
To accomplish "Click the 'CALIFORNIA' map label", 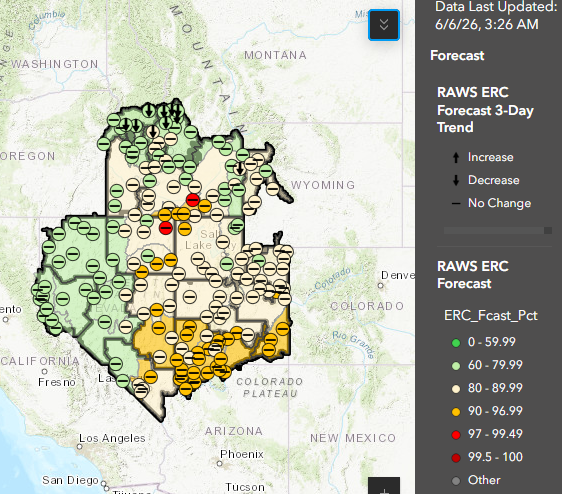I will (x=40, y=361).
